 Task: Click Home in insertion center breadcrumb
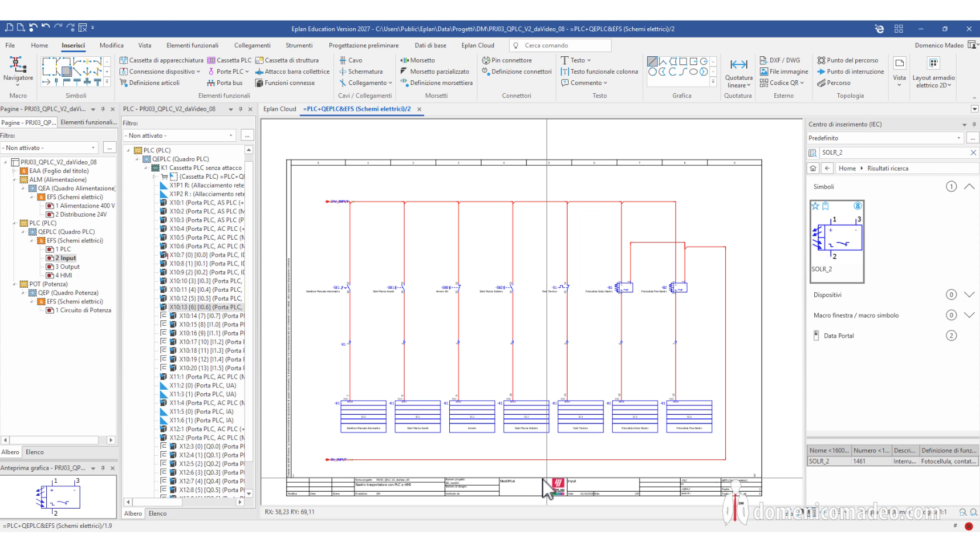pos(847,168)
